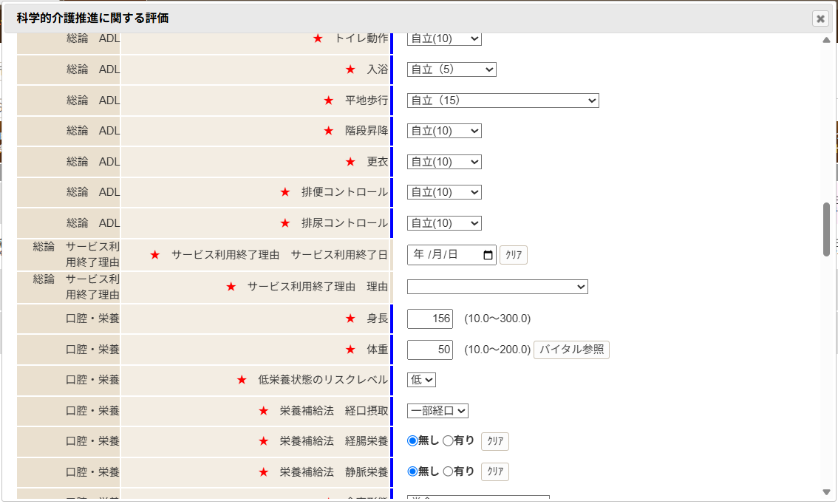Click バイタル参照 button next to 体重
The height and width of the screenshot is (504, 838).
tap(571, 350)
